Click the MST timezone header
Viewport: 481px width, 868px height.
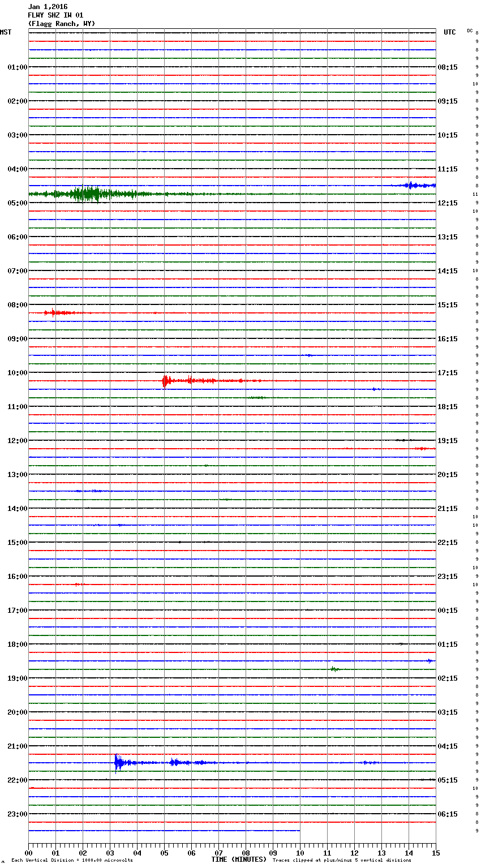coord(6,32)
